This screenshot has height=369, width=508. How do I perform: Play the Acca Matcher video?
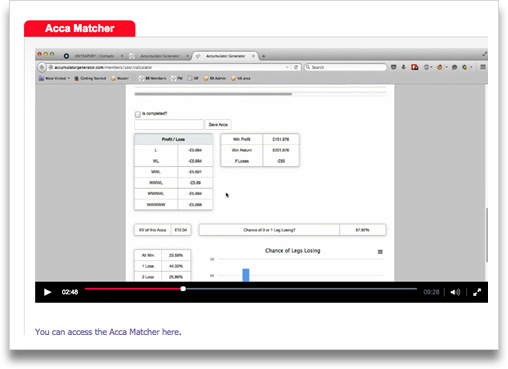[x=47, y=292]
